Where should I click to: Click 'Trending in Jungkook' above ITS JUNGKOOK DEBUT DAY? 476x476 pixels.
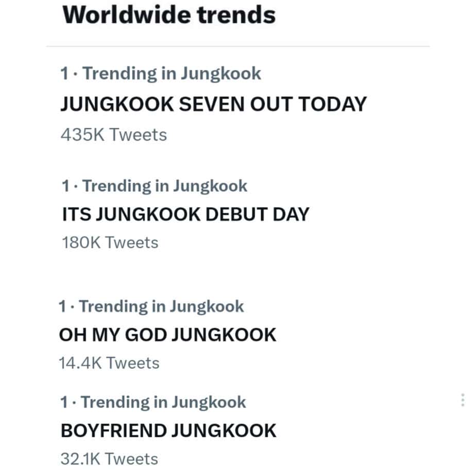click(x=165, y=185)
